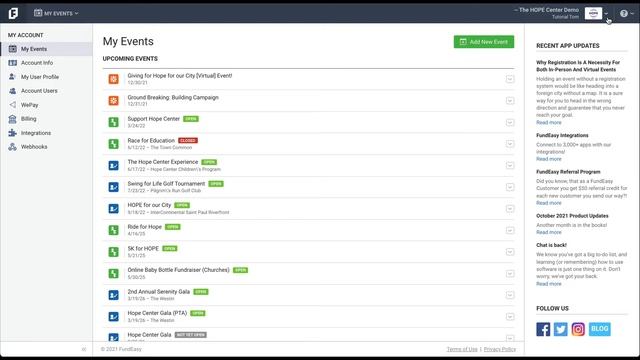640x360 pixels.
Task: Open 5K for HOPE event title
Action: [x=143, y=248]
